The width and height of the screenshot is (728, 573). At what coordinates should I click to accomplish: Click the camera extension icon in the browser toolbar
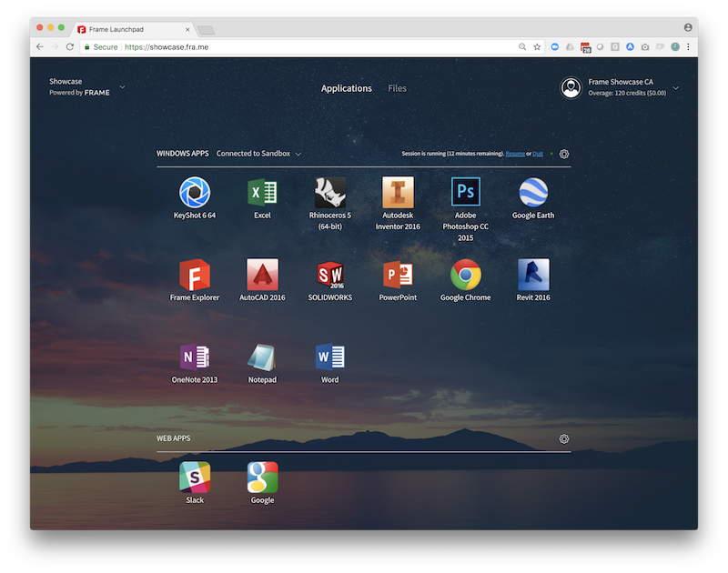645,47
